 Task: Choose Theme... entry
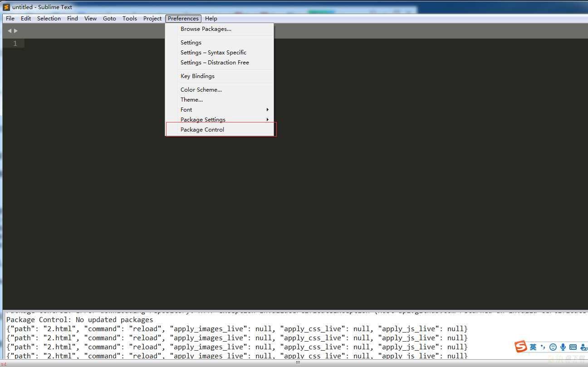(220, 100)
